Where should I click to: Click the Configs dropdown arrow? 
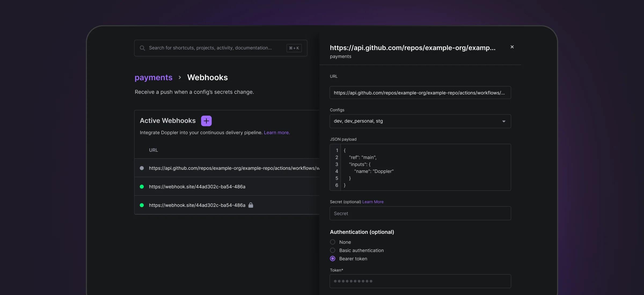click(x=504, y=121)
